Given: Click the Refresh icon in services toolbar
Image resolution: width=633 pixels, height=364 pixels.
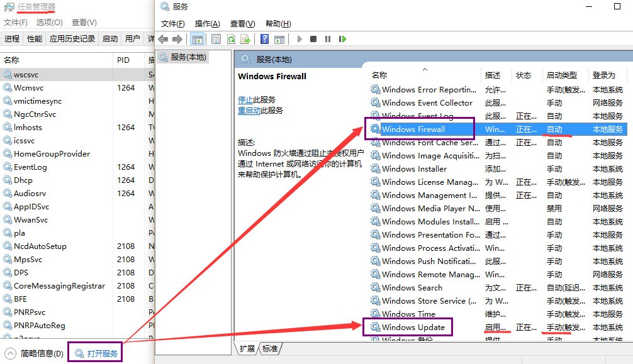Looking at the screenshot, I should point(231,39).
